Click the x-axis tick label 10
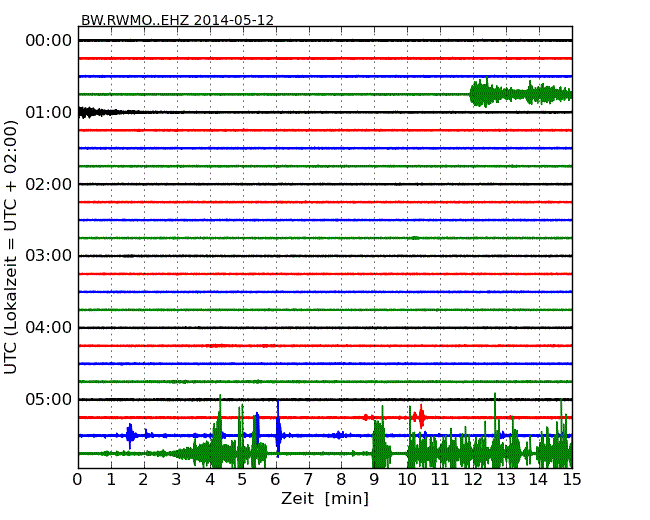The height and width of the screenshot is (520, 650). 407,480
